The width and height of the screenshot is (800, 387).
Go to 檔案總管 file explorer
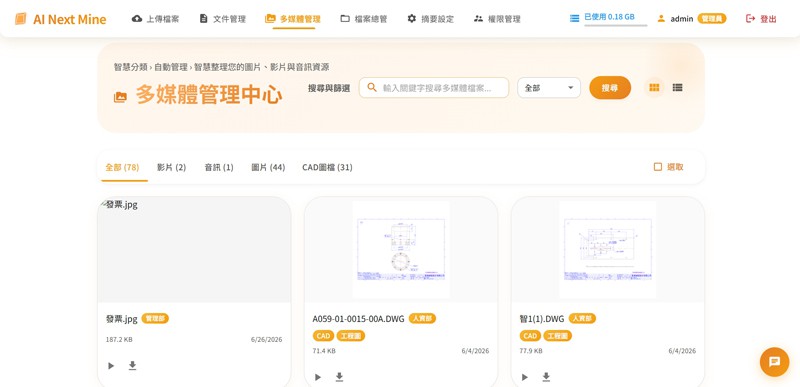click(x=364, y=19)
